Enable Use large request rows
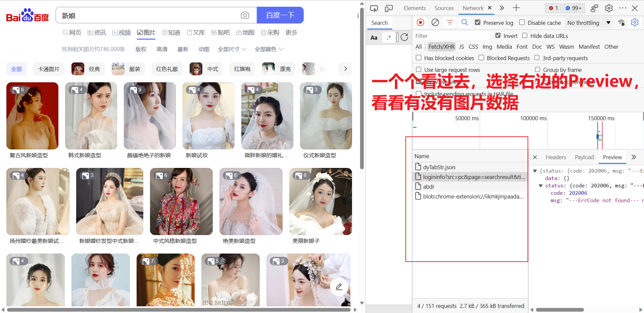The height and width of the screenshot is (313, 644). point(418,69)
